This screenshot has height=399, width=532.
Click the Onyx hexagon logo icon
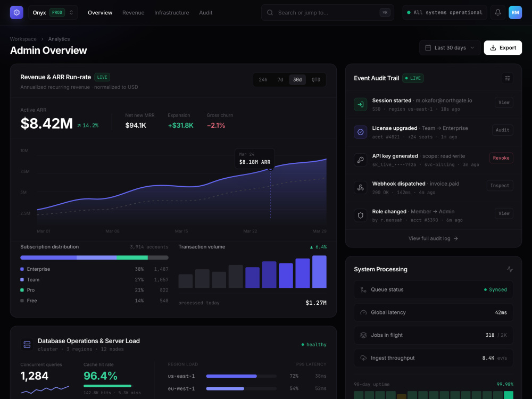point(16,13)
